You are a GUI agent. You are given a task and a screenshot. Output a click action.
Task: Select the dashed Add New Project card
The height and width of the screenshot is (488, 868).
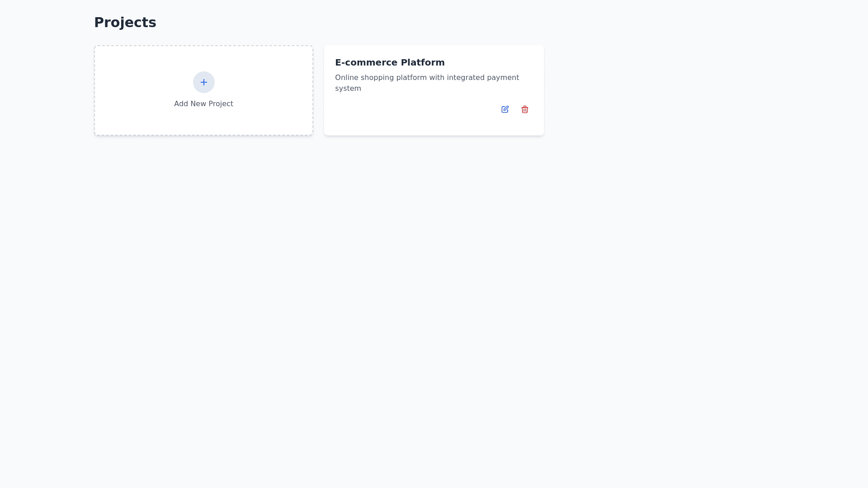[136, 90]
